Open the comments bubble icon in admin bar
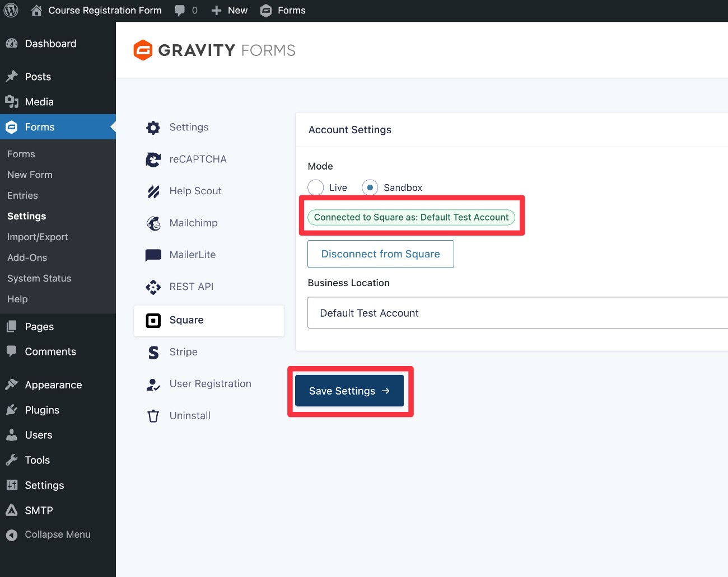 click(x=180, y=11)
